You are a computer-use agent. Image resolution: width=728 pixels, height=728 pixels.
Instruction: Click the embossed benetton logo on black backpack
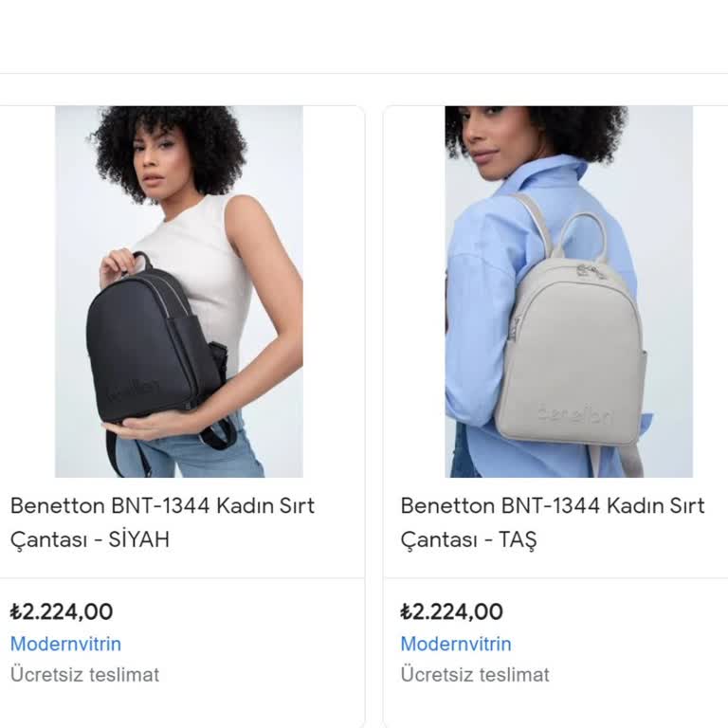(133, 391)
